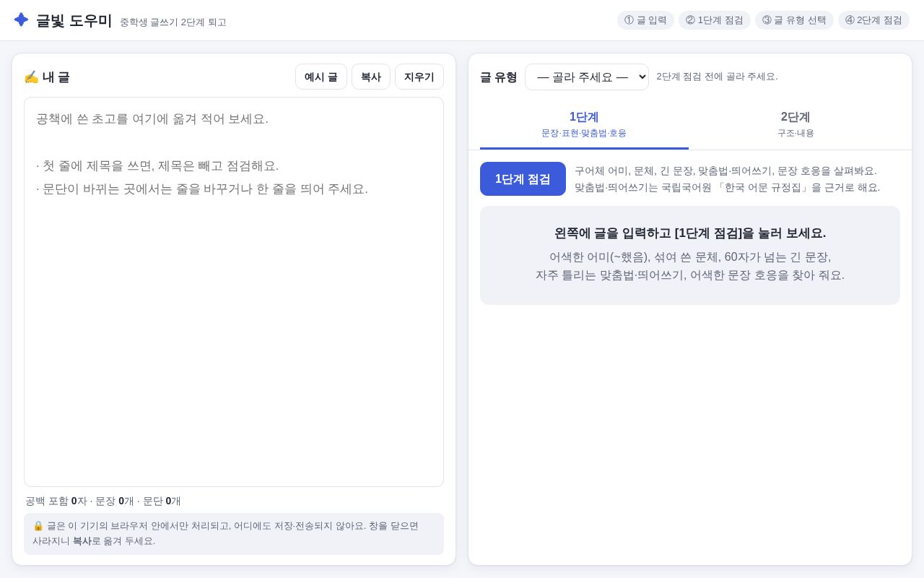
Task: Run the 1단계 점검 check
Action: 523,178
